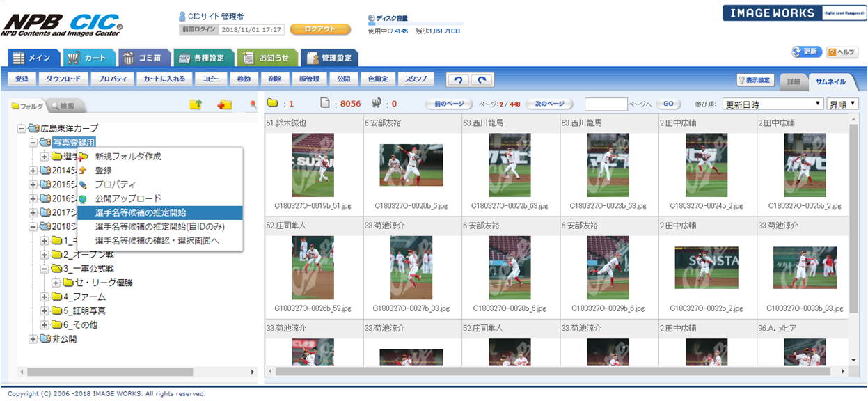Click the page number input field
Screen dimensions: 868x401
click(606, 104)
